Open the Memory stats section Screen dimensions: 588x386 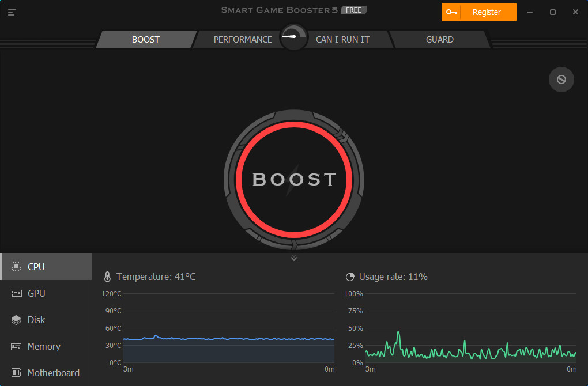click(43, 346)
